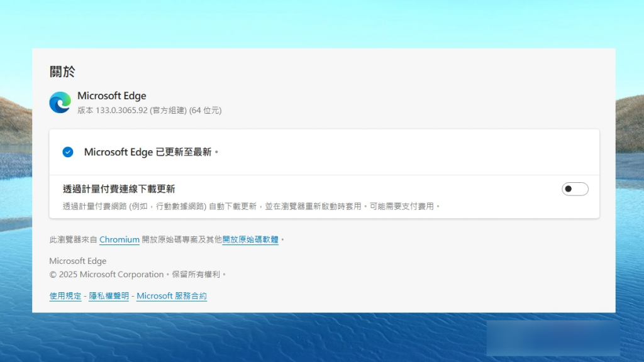
Task: Click the 透過計量付費連線下載更新 label
Action: (x=119, y=189)
